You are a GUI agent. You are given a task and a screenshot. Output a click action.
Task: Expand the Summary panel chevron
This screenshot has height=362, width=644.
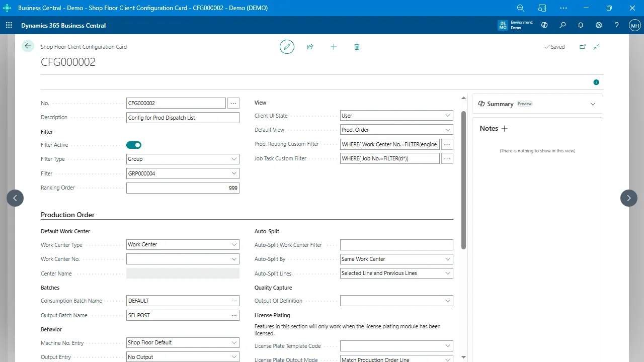click(x=593, y=104)
